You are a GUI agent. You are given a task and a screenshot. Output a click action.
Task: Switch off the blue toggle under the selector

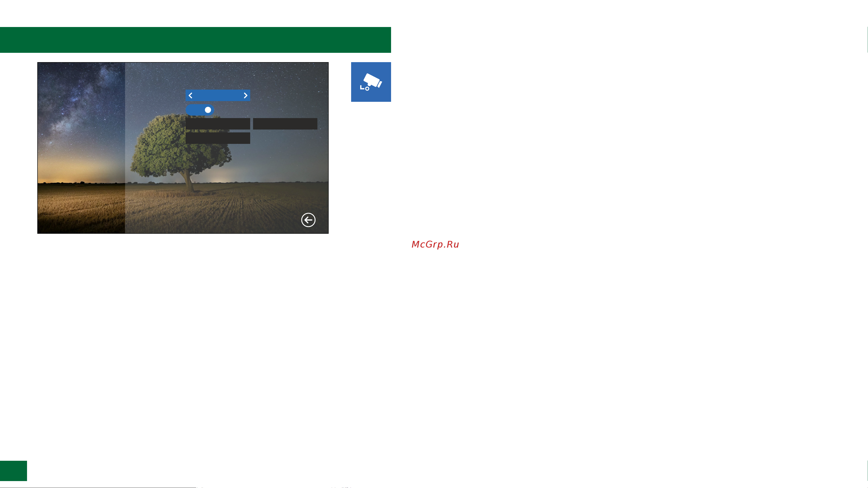tap(200, 110)
